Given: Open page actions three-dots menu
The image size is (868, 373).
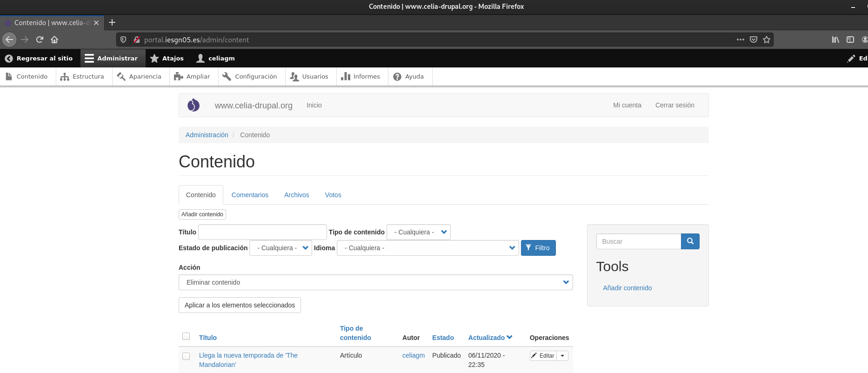Looking at the screenshot, I should click(740, 40).
